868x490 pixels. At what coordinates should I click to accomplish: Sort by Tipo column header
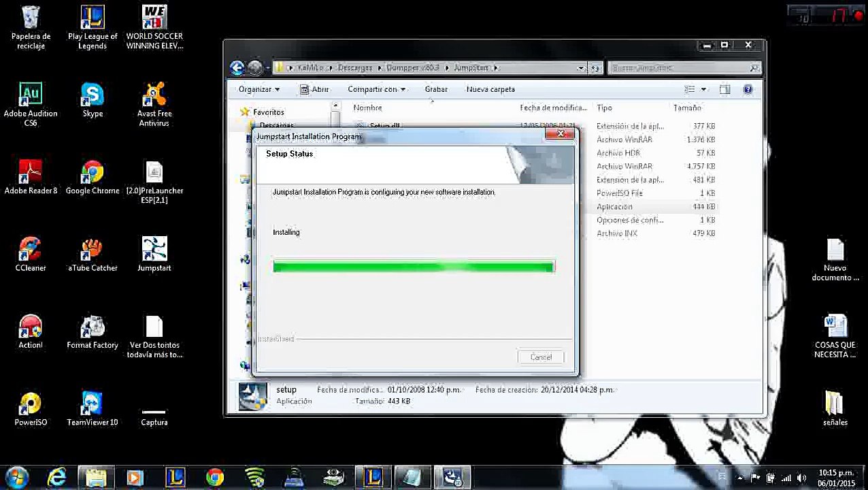point(604,108)
